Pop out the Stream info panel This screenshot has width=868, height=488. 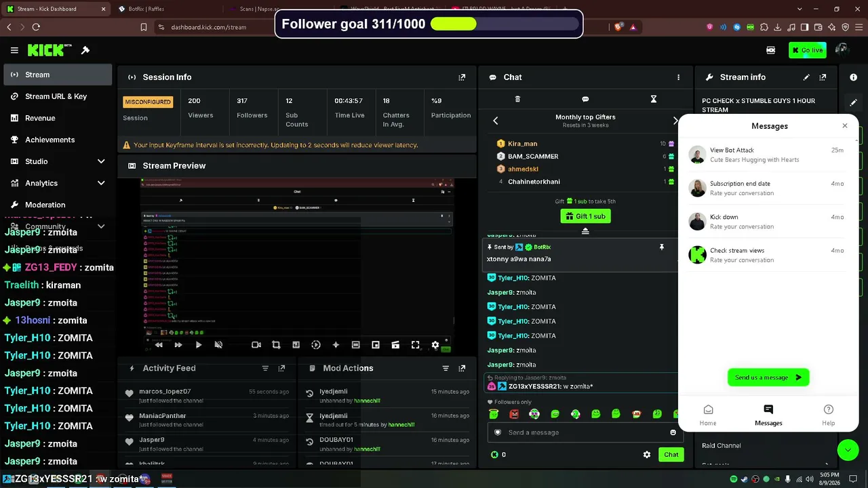coord(823,77)
